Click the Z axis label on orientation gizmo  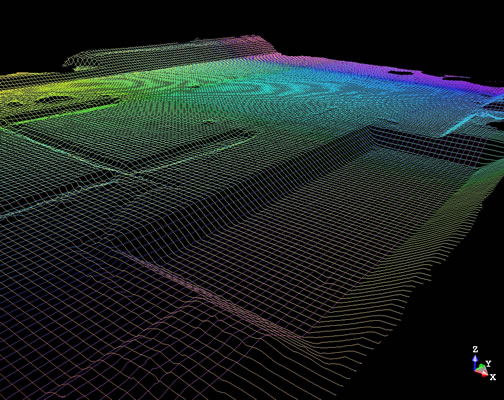(x=475, y=349)
